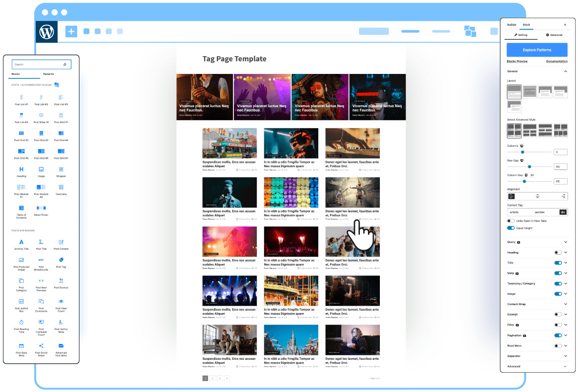578x392 pixels.
Task: Disable the Meta toggle
Action: (558, 273)
